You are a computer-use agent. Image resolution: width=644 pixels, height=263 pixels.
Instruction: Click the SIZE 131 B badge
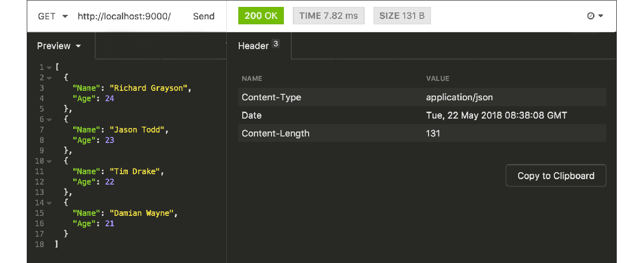point(402,15)
